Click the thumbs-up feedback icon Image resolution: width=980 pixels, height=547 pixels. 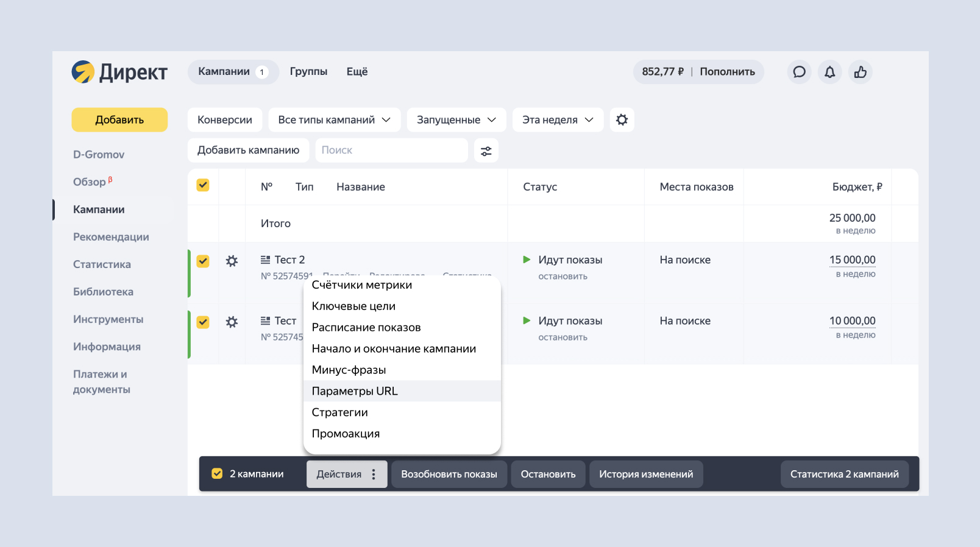(x=860, y=72)
